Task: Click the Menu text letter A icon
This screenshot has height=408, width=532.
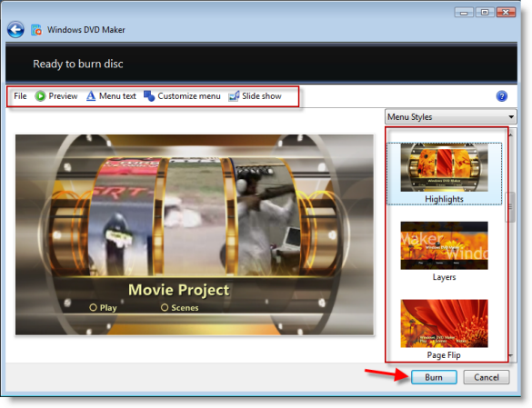Action: click(x=91, y=96)
